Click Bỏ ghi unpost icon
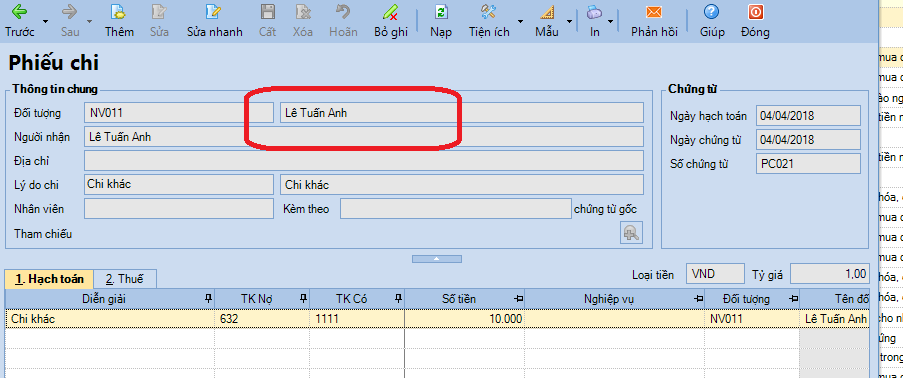903x378 pixels. (x=390, y=12)
